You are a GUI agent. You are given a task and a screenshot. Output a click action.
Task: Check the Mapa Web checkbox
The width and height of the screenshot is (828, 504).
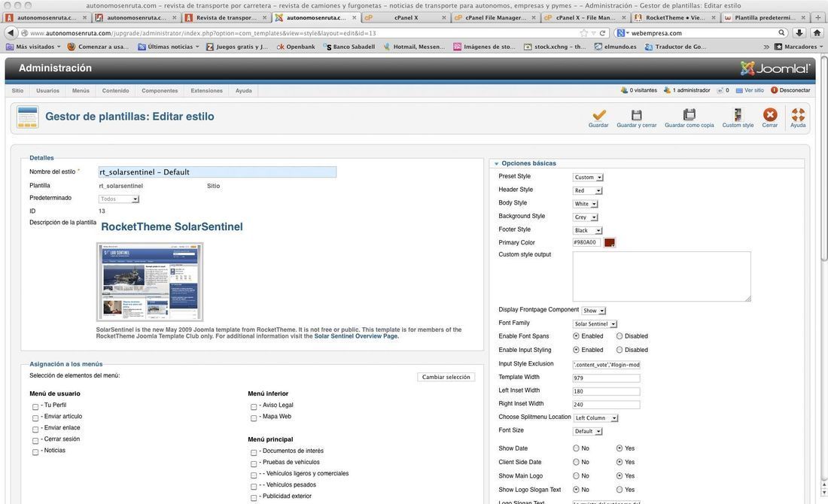(x=254, y=418)
